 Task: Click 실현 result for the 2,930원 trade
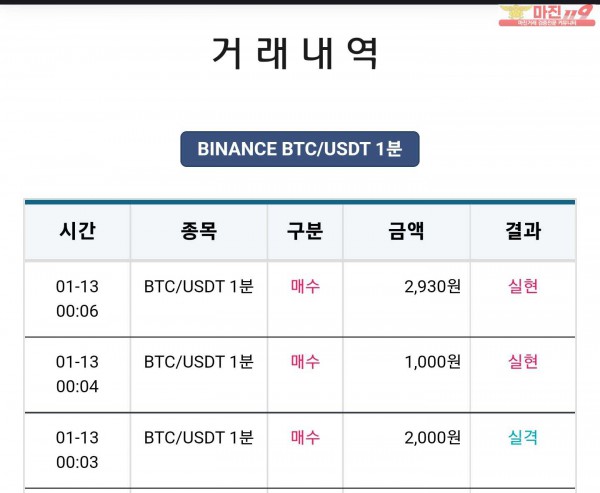523,286
